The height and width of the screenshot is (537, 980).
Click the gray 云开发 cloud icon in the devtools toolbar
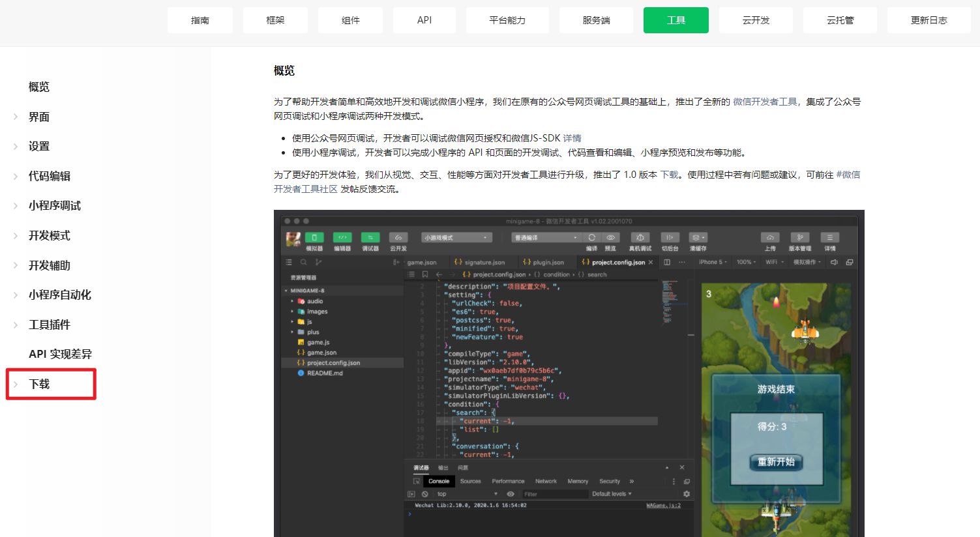tap(398, 238)
